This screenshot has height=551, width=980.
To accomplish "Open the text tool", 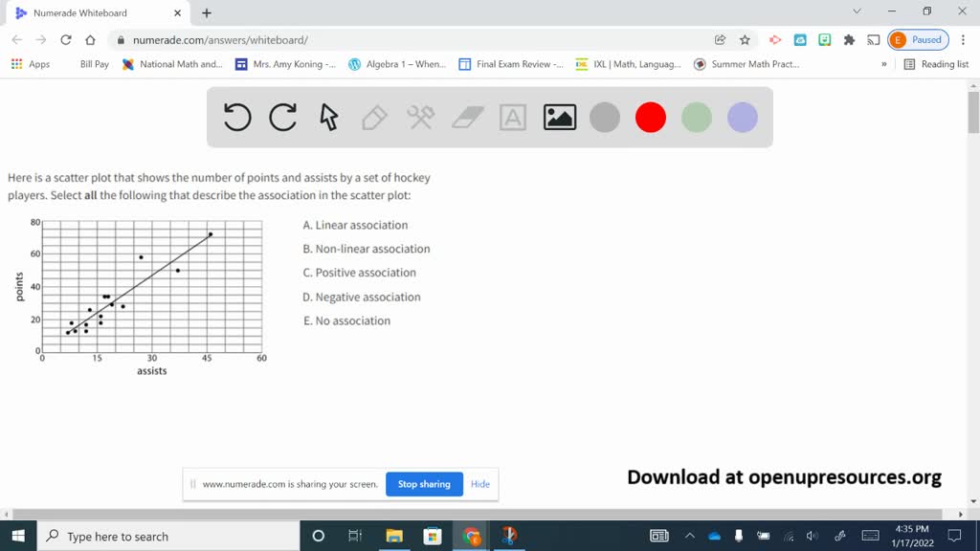I will point(512,117).
